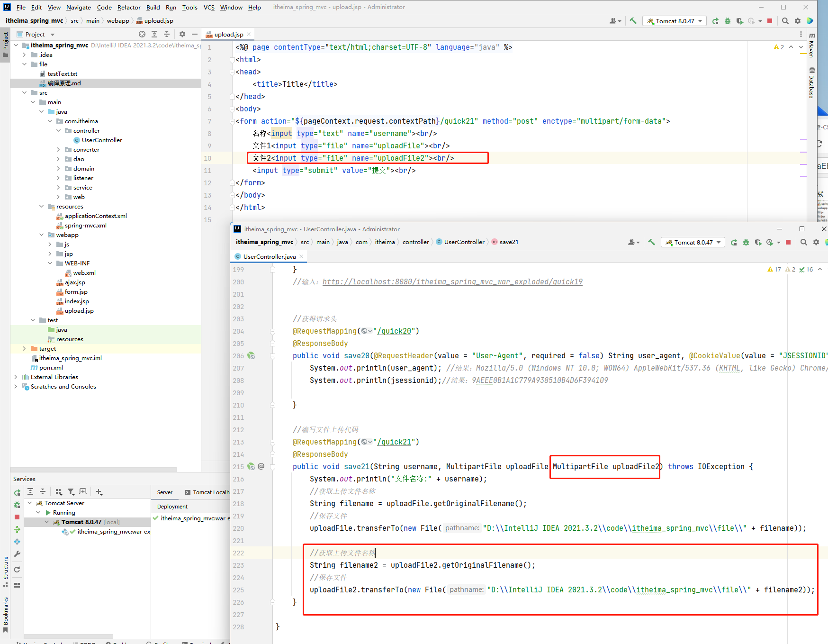
Task: Open the File menu
Action: point(21,7)
